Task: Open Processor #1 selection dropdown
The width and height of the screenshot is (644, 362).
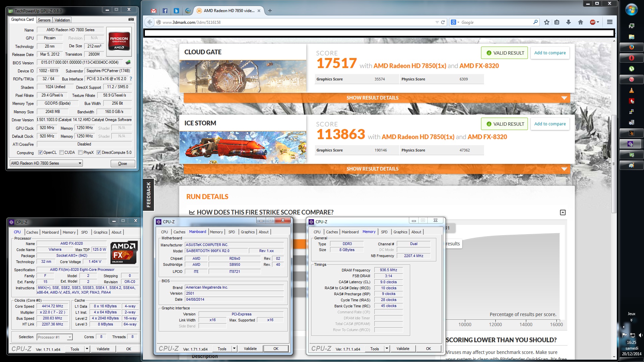Action: pyautogui.click(x=55, y=337)
